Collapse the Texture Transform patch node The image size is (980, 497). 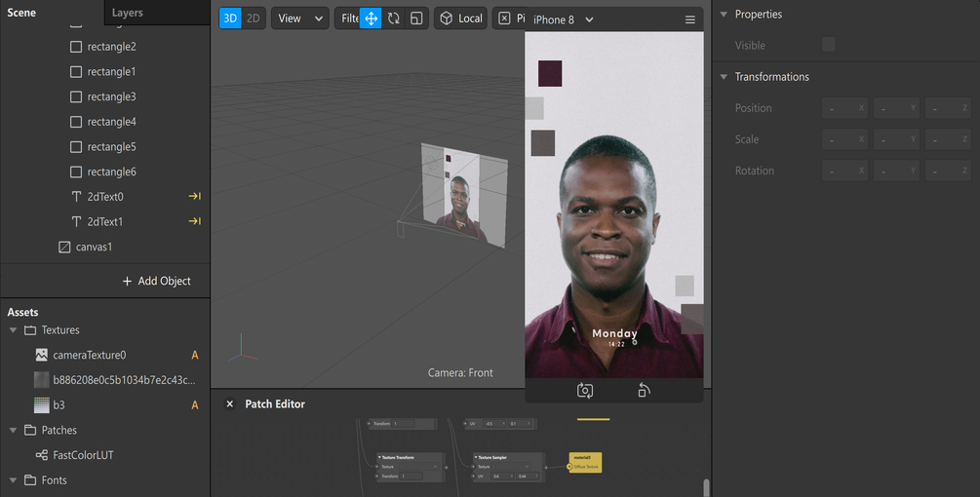tap(379, 458)
